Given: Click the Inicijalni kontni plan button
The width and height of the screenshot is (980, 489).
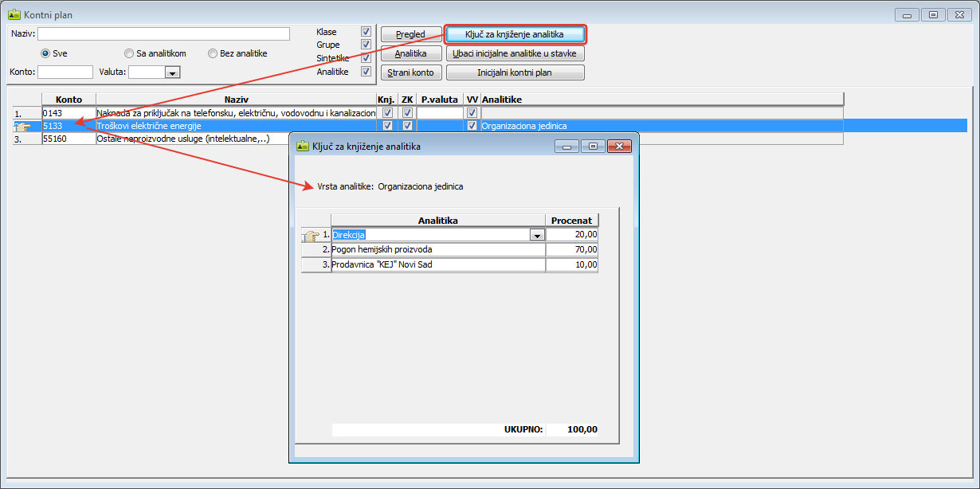Looking at the screenshot, I should tap(515, 72).
